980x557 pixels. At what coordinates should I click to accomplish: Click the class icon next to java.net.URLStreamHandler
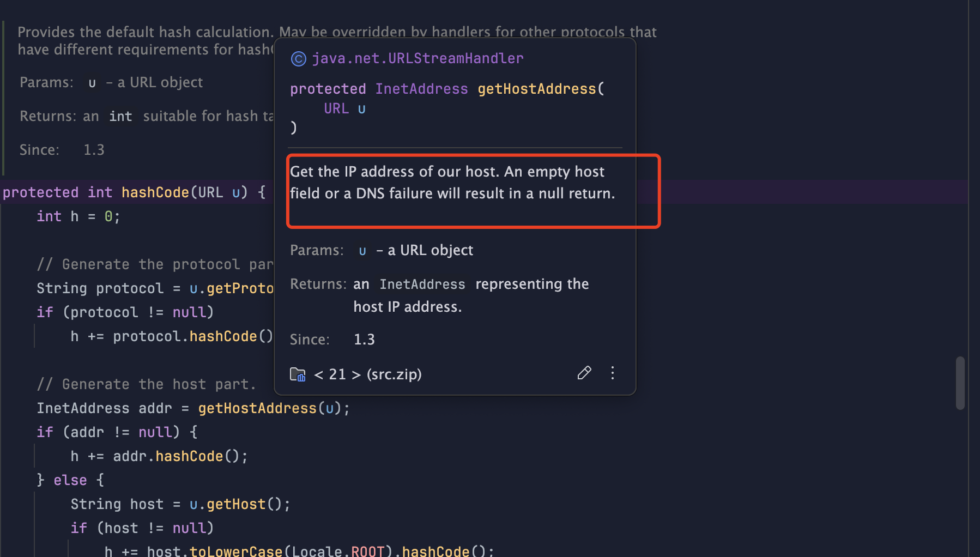(x=298, y=59)
